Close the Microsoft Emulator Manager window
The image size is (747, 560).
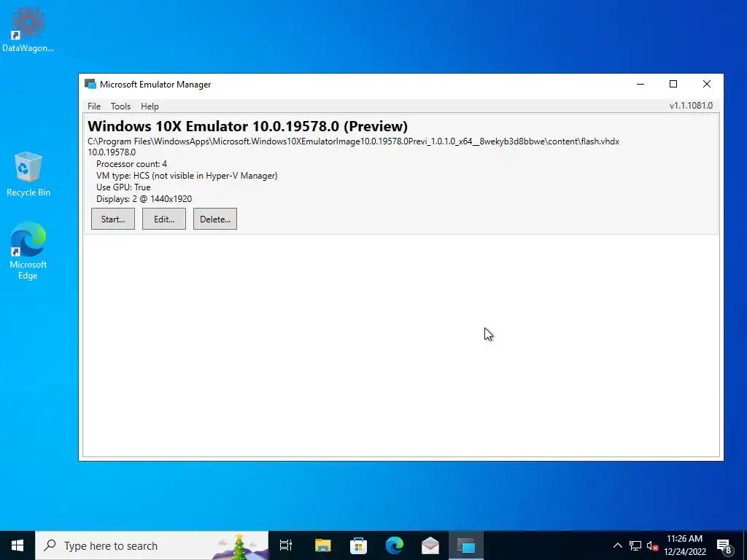706,85
